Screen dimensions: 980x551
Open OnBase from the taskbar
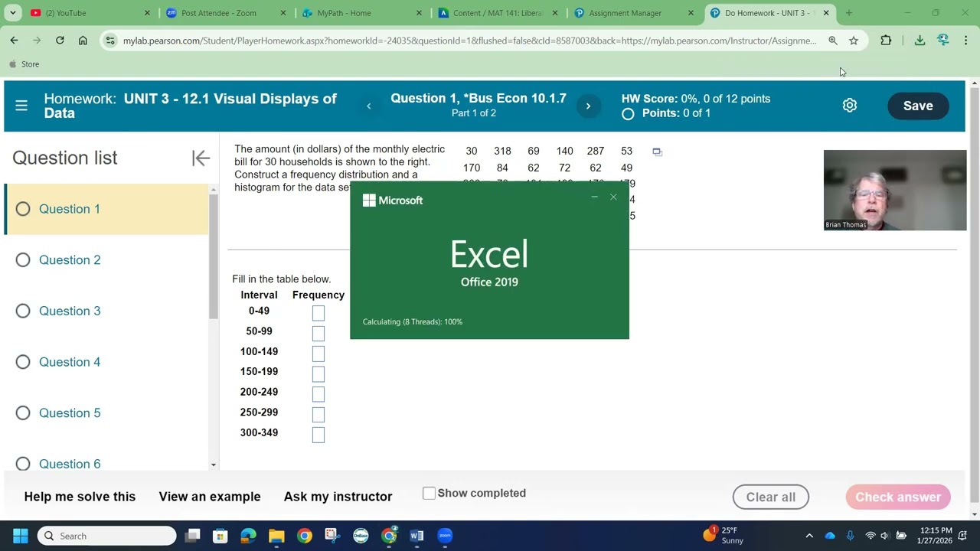click(x=361, y=536)
